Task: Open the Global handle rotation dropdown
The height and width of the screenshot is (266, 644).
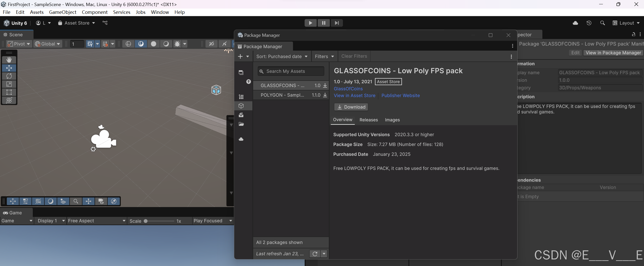Action: point(48,44)
